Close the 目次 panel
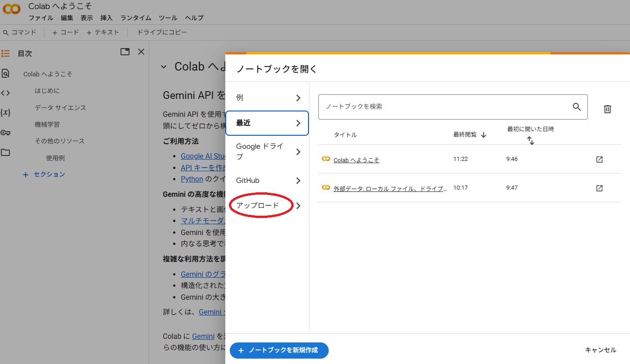The image size is (630, 364). pos(141,52)
